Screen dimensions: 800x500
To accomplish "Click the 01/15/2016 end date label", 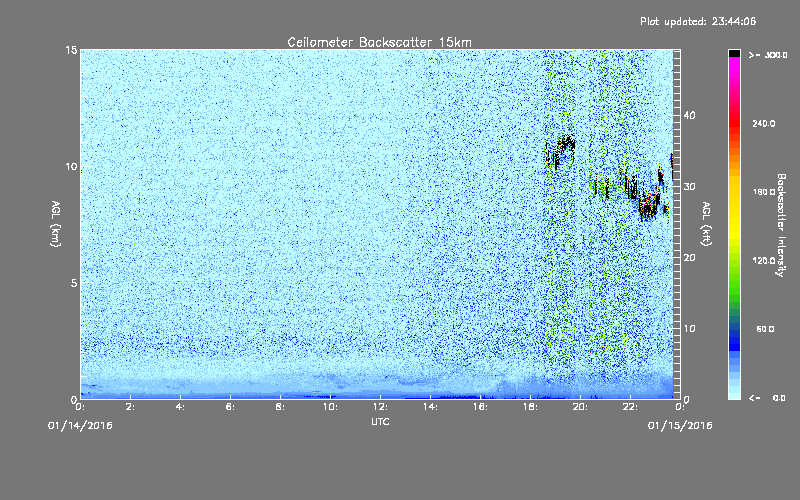I will 680,426.
